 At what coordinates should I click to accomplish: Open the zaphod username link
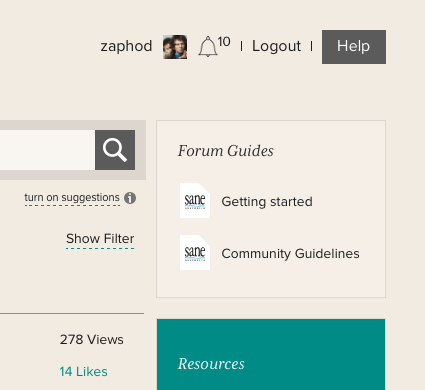126,46
